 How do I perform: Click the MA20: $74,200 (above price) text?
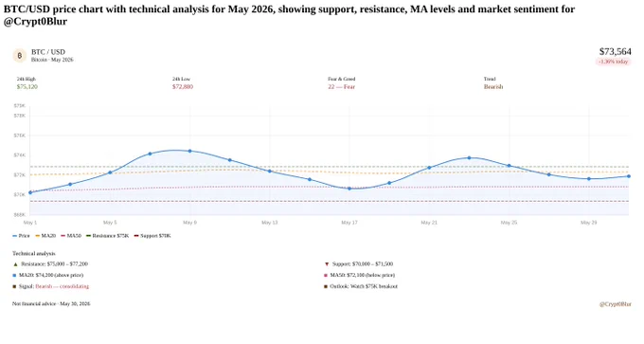[51, 276]
